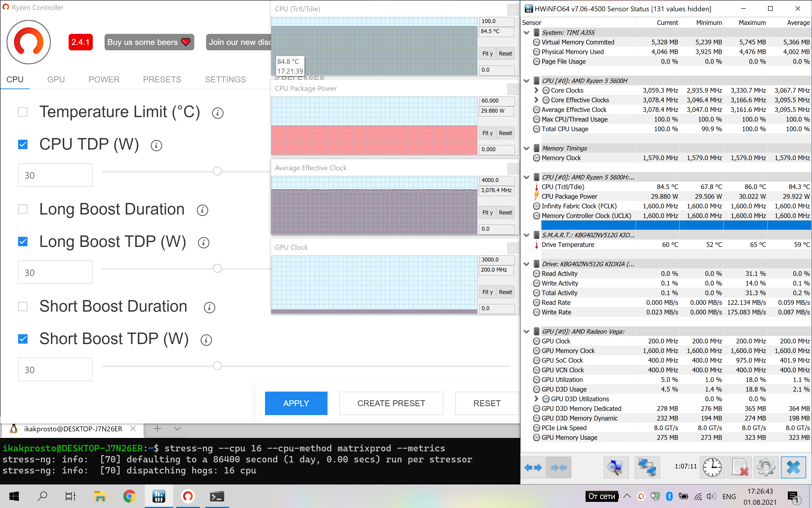The image size is (812, 508).
Task: Collapse CPU [#0]: AMD Ryzen 5 5600H group
Action: [527, 81]
